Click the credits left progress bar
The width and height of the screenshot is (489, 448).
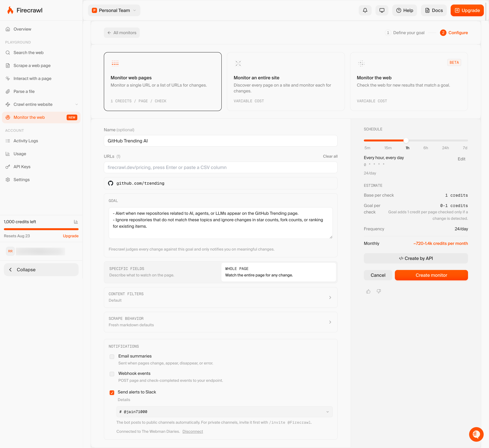click(x=41, y=229)
